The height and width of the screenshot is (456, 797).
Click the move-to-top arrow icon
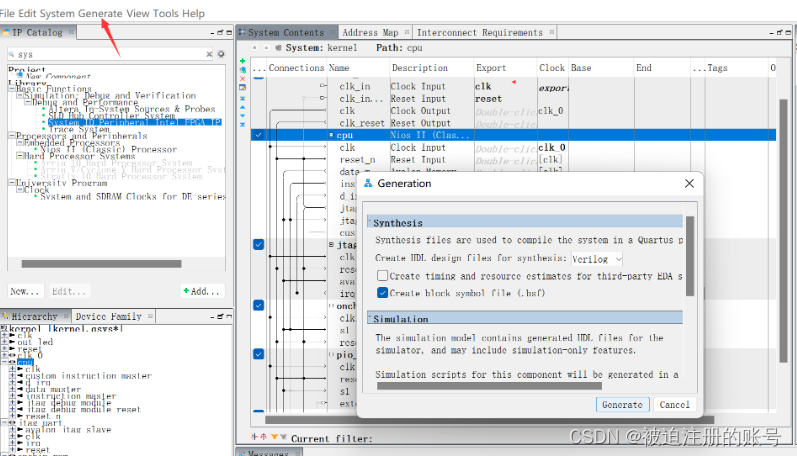(242, 98)
